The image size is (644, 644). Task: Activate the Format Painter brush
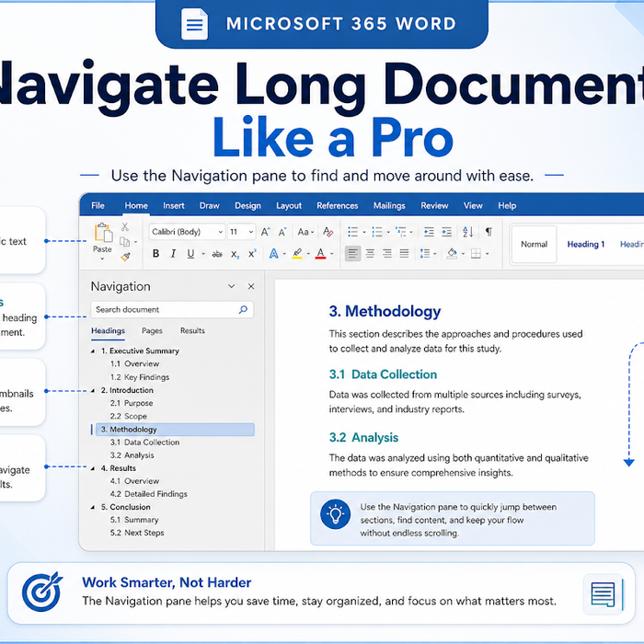[x=125, y=257]
